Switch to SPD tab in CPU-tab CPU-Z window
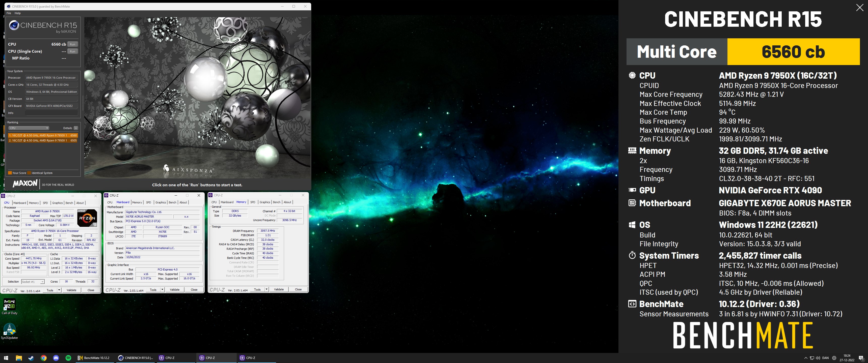Screen dimensions: 868x363 (45, 203)
